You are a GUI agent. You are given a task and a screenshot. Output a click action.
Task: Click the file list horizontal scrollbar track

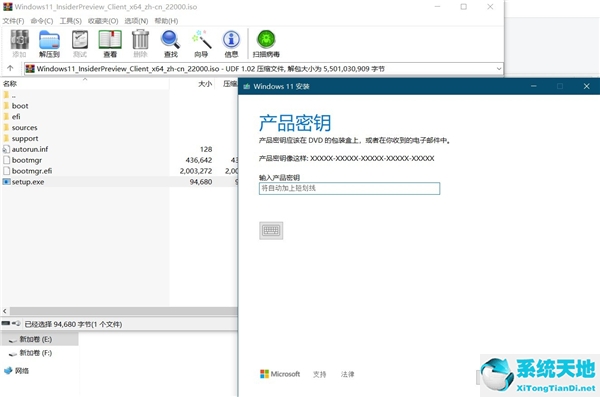point(123,311)
